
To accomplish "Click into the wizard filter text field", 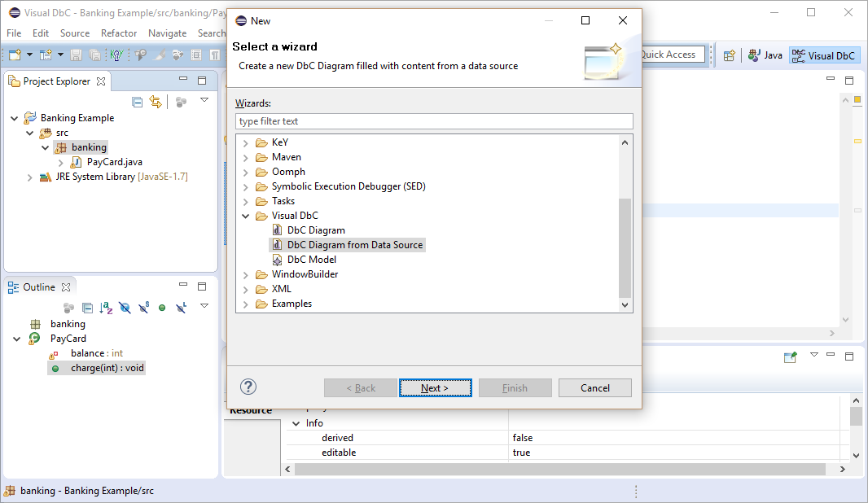I will point(434,121).
